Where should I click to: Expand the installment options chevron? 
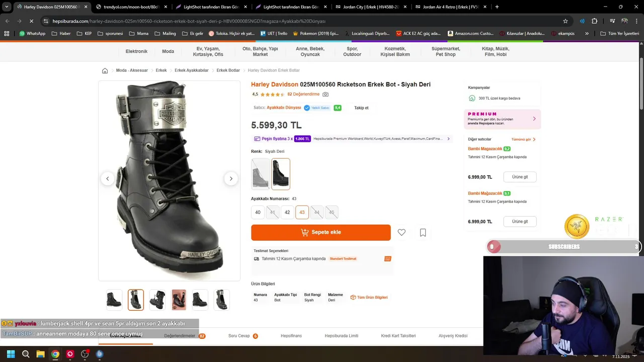(x=449, y=139)
